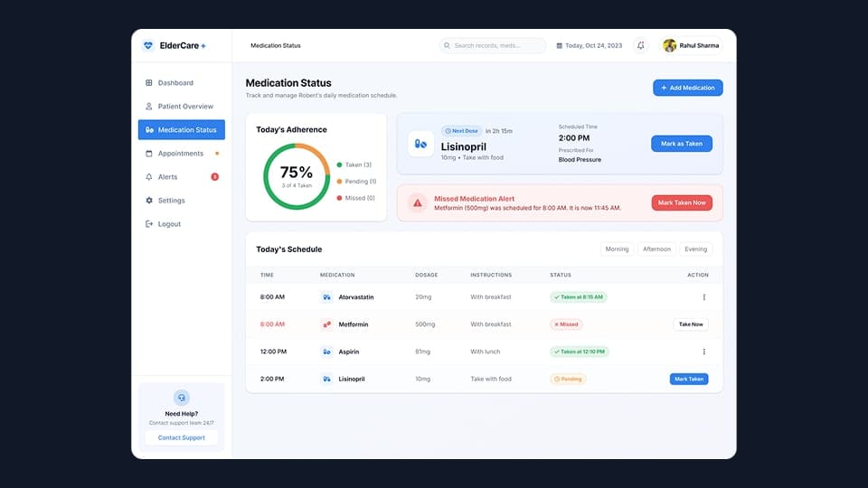This screenshot has width=868, height=488.
Task: Click the headset support icon
Action: pos(181,398)
